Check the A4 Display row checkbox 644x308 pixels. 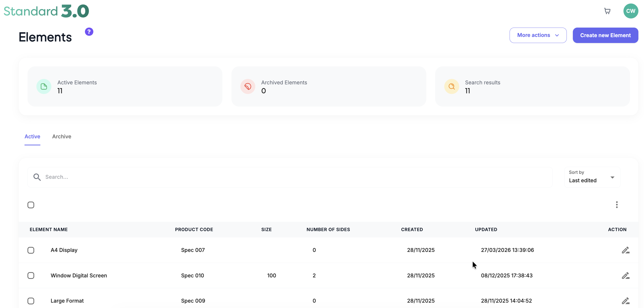coord(31,250)
